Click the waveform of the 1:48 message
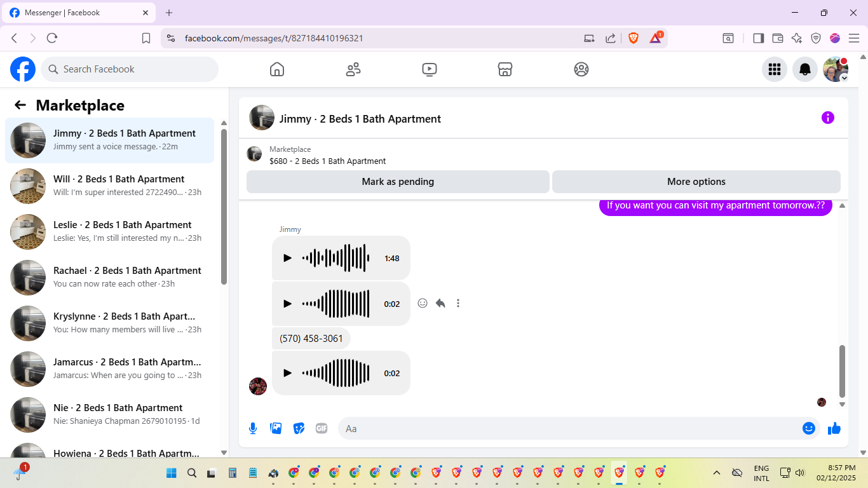 click(336, 258)
